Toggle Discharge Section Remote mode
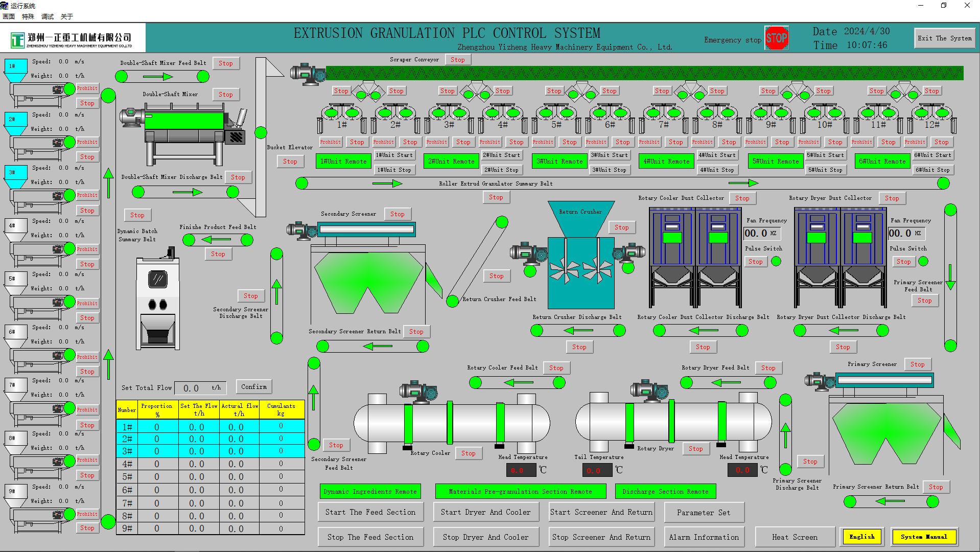980x552 pixels. (665, 491)
